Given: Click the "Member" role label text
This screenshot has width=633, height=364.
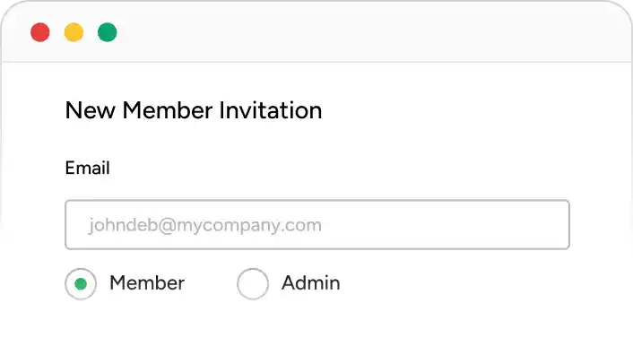Looking at the screenshot, I should coord(147,283).
